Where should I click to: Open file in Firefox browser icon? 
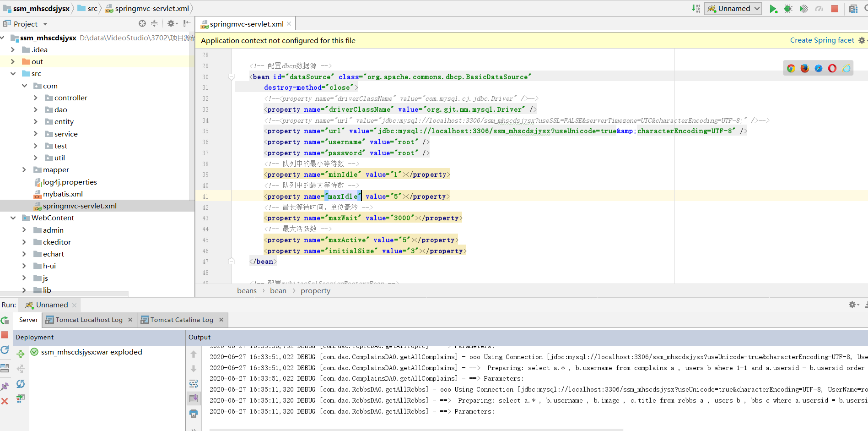[x=804, y=68]
